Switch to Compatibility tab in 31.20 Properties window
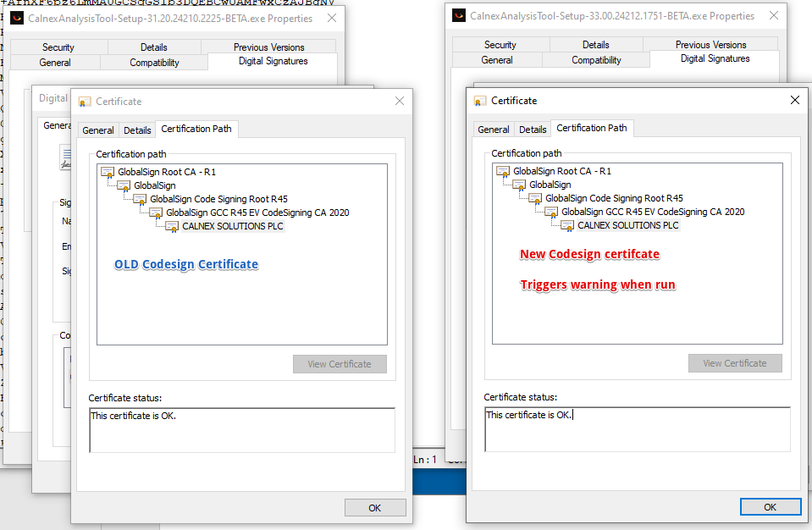The height and width of the screenshot is (530, 812). pos(154,63)
